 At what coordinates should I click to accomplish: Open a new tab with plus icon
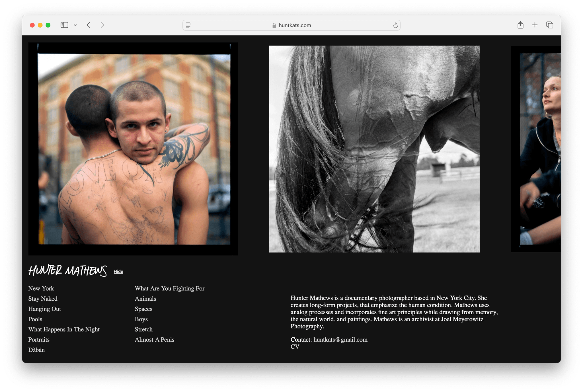tap(535, 25)
